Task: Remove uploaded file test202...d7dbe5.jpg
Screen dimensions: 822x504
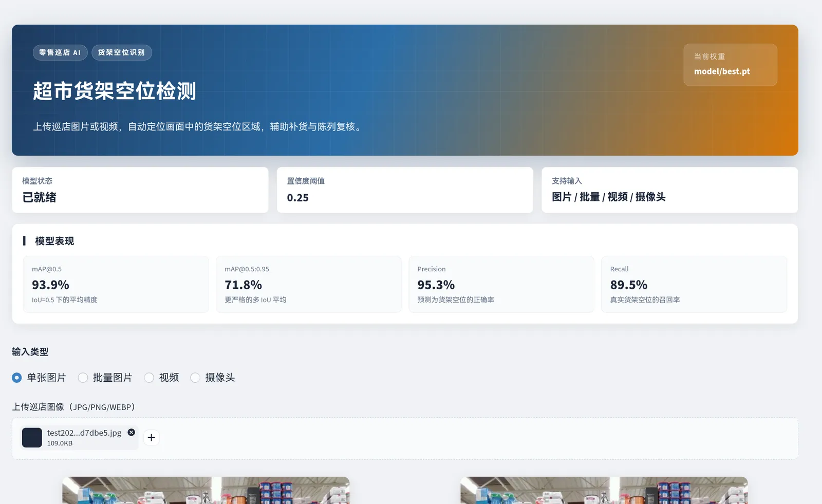Action: 132,433
